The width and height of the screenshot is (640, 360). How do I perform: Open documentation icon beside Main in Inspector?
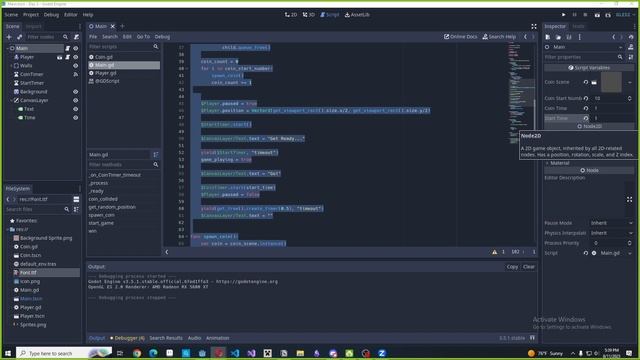(631, 47)
